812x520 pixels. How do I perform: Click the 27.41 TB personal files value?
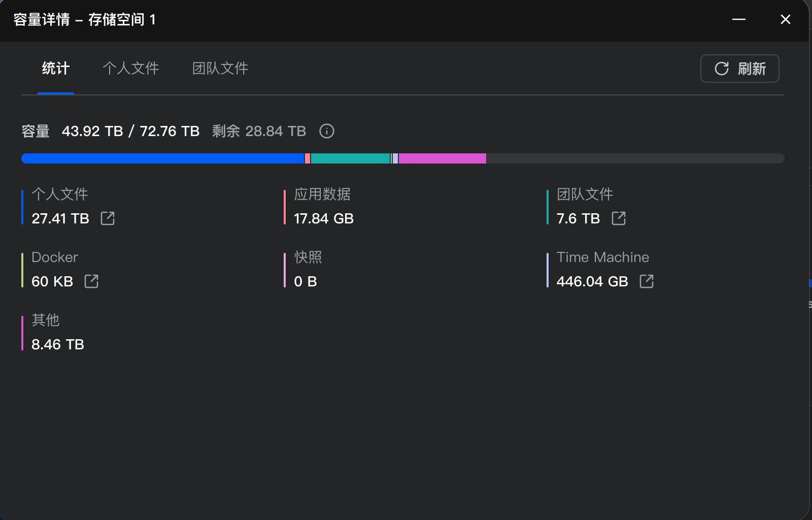click(60, 218)
